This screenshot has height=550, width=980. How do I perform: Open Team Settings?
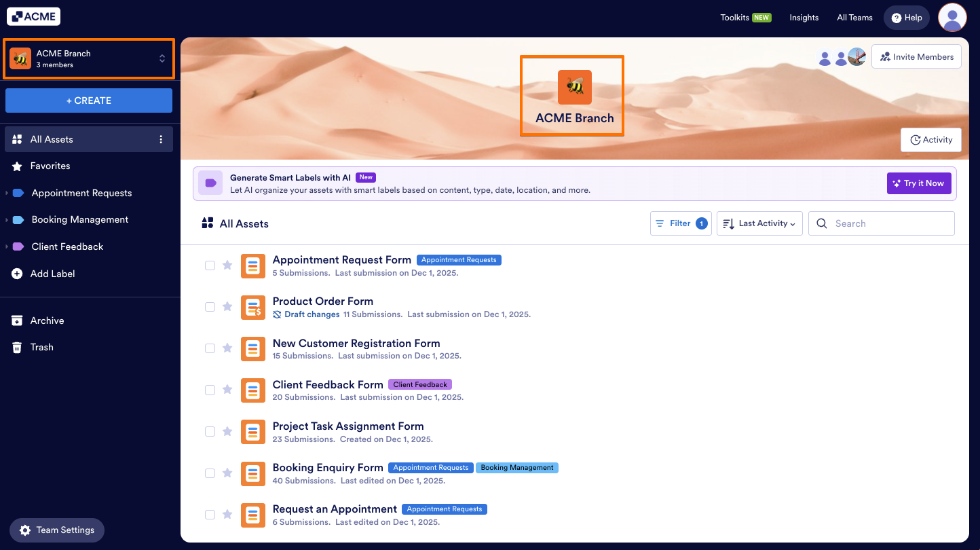[57, 530]
